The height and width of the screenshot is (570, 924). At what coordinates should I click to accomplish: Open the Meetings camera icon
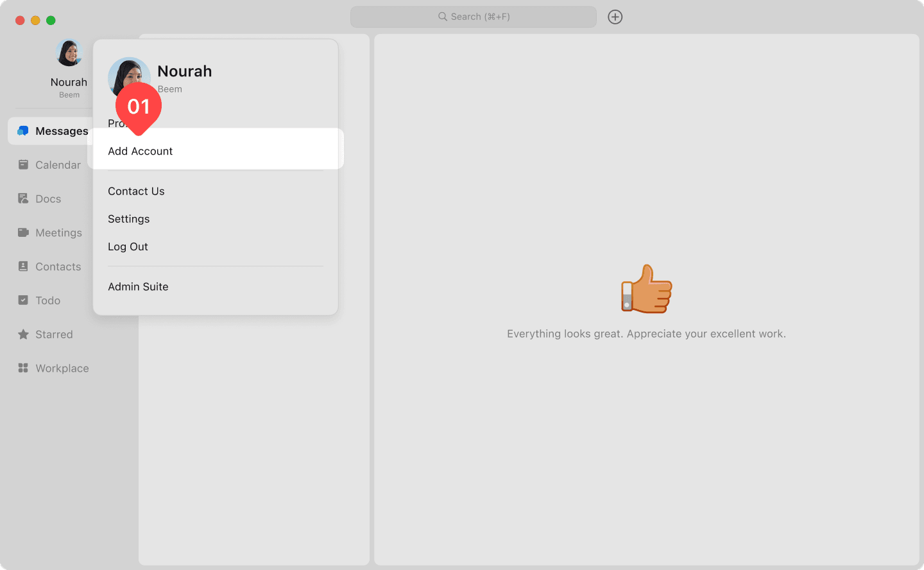coord(23,232)
